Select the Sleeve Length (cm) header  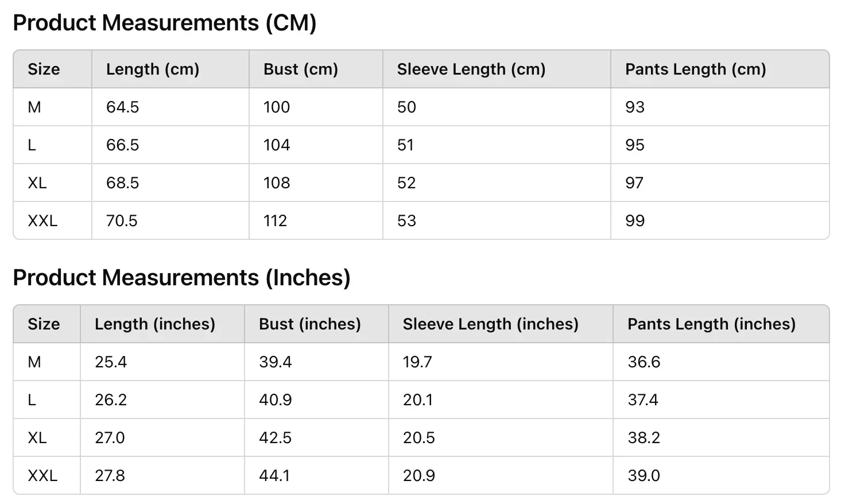497,69
